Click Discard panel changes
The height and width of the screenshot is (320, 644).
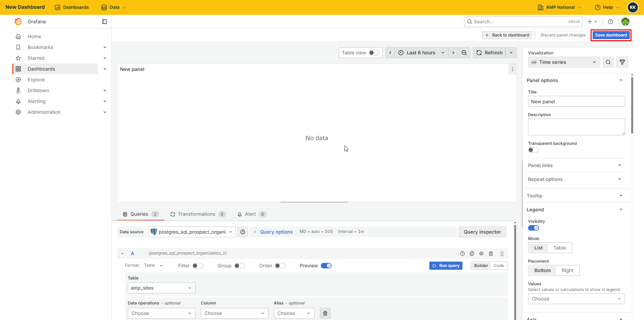coord(563,35)
